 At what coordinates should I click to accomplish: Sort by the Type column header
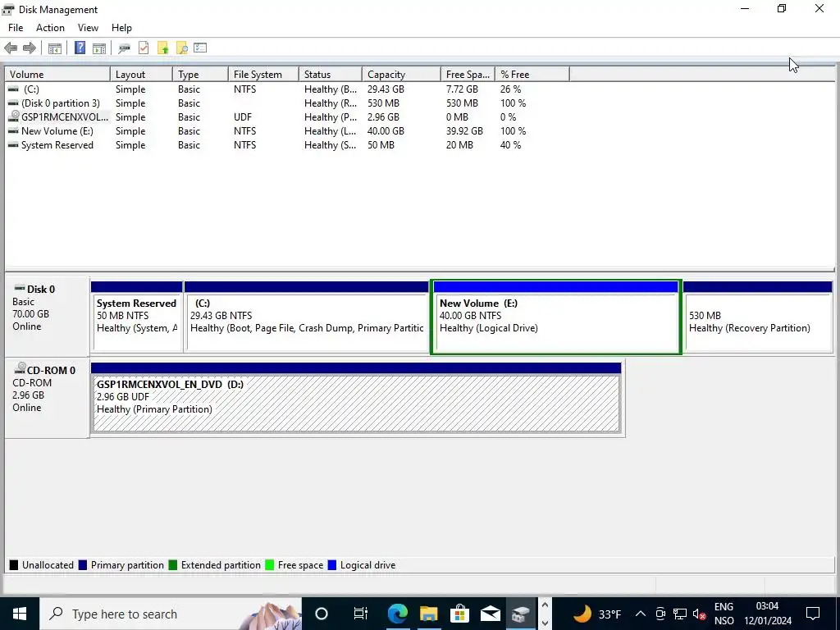coord(201,75)
